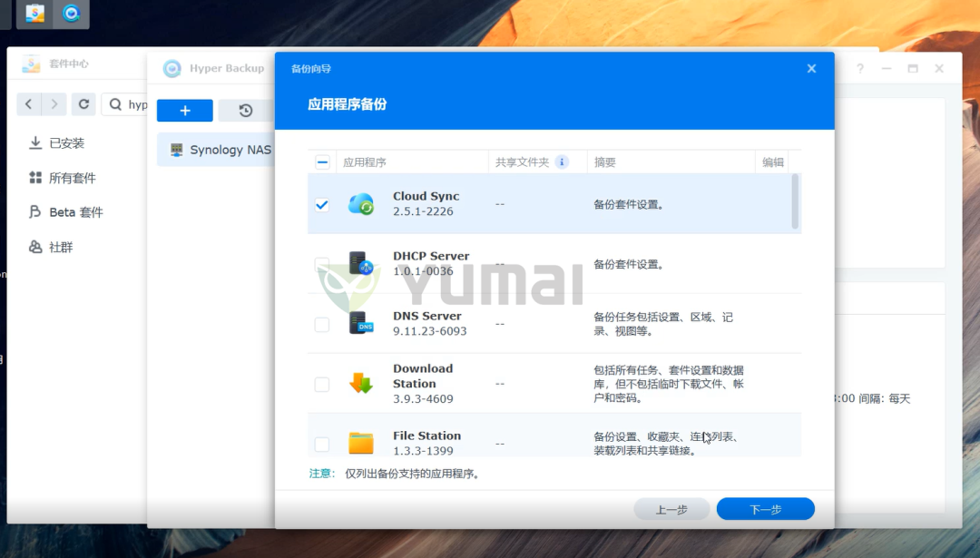Click the 下一步 button

(x=765, y=508)
